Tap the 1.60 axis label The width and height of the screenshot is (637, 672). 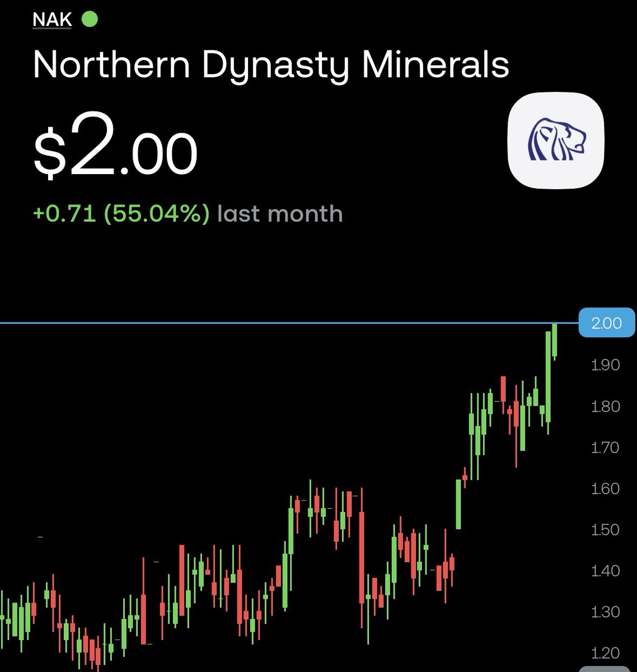pos(606,488)
